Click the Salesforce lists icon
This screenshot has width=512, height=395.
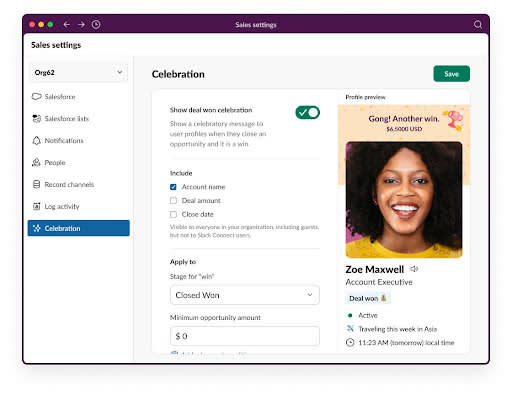point(36,119)
